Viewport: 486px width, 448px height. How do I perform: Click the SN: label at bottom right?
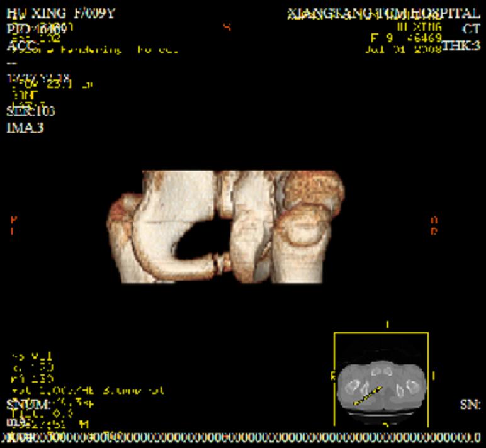(470, 405)
